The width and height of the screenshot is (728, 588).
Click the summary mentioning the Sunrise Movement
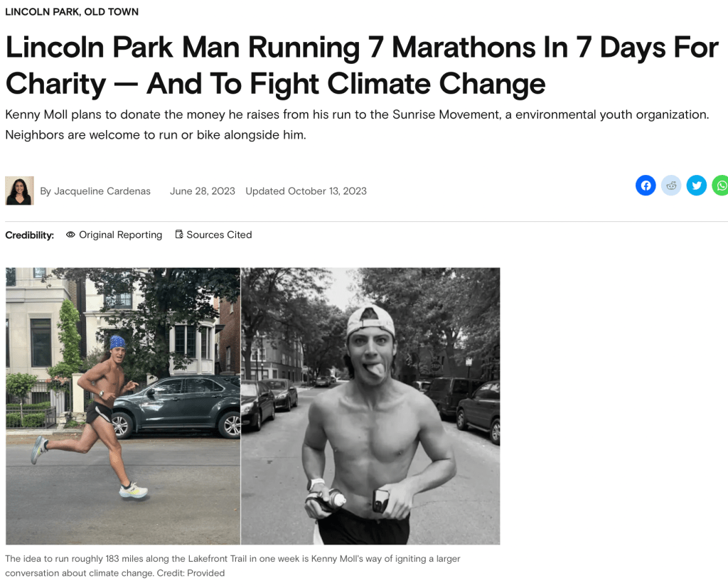357,124
